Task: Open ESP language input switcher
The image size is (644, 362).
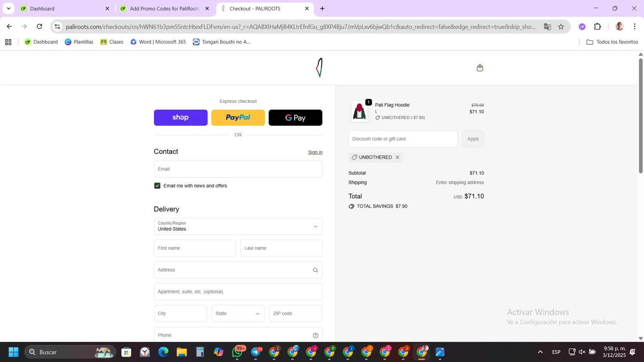Action: tap(556, 352)
